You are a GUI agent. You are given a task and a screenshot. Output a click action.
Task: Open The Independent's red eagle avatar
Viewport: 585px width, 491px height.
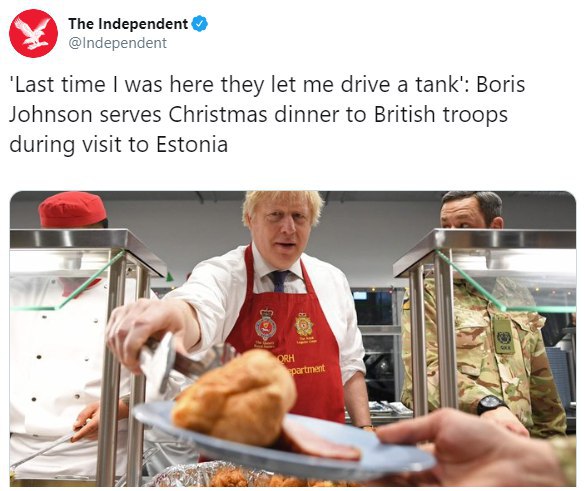coord(33,34)
